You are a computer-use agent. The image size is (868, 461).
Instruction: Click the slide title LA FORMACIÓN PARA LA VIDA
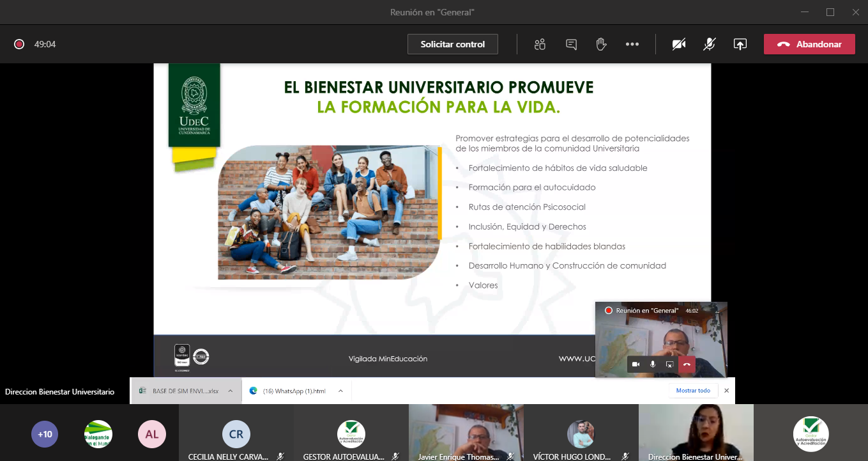pyautogui.click(x=439, y=107)
